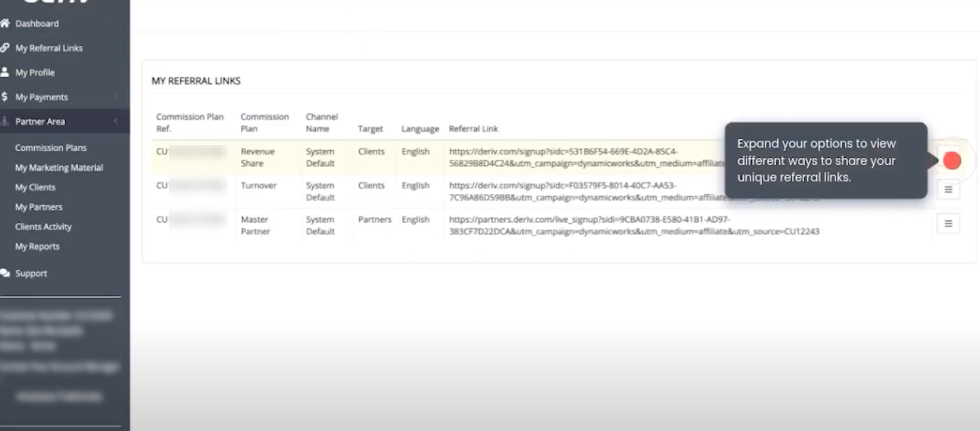The image size is (980, 431).
Task: Click the Commission Plan column header
Action: click(264, 122)
